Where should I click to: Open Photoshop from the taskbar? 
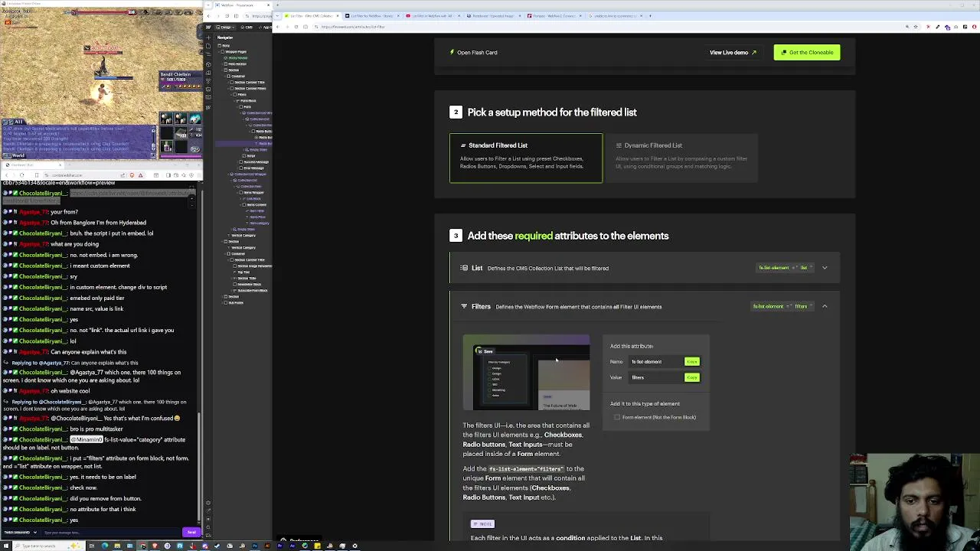click(254, 546)
